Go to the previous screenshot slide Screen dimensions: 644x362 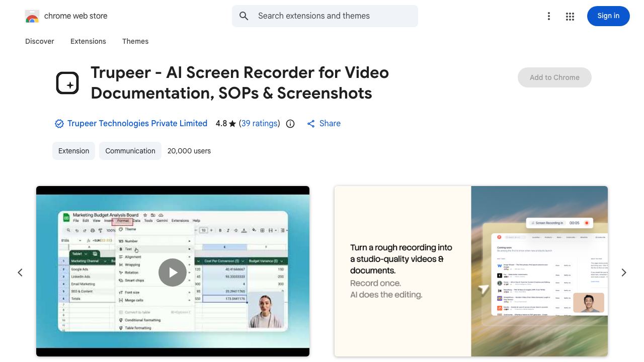click(20, 273)
